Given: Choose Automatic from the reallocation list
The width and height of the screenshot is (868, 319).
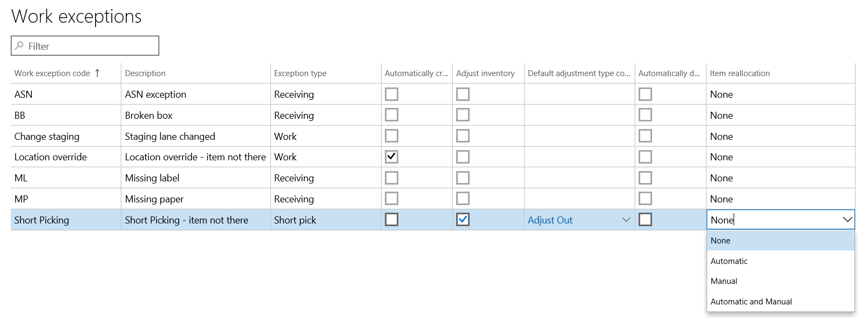Looking at the screenshot, I should click(x=729, y=261).
